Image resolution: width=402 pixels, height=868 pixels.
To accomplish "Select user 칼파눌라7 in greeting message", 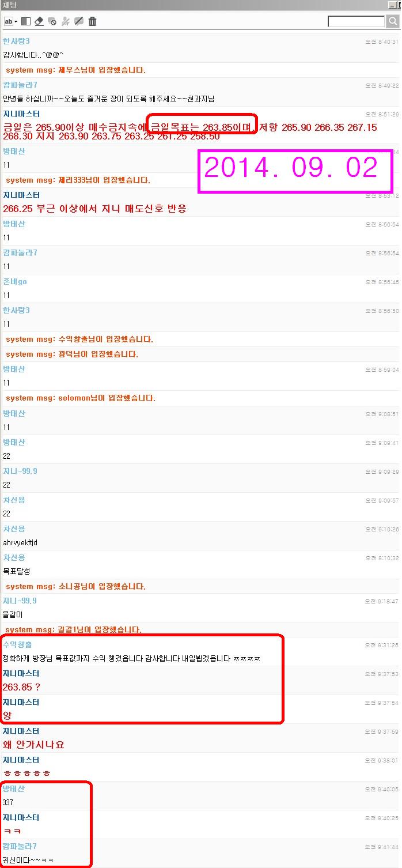I will (x=20, y=85).
